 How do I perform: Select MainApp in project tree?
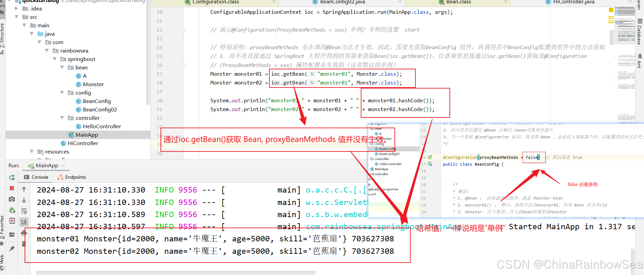pyautogui.click(x=87, y=135)
